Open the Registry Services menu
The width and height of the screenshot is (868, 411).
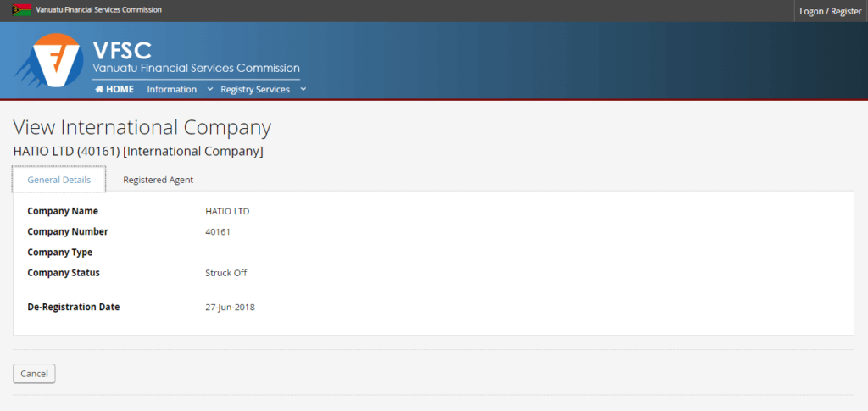pos(254,89)
